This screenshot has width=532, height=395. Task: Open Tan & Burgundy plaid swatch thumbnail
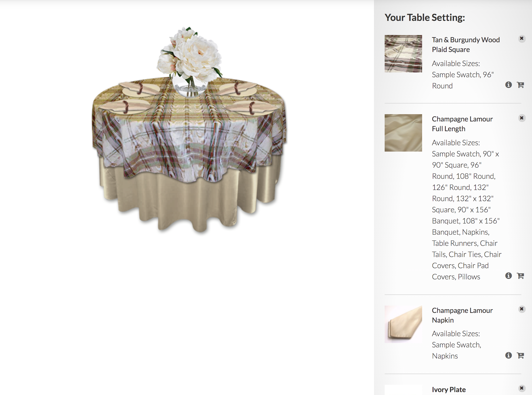pos(403,54)
